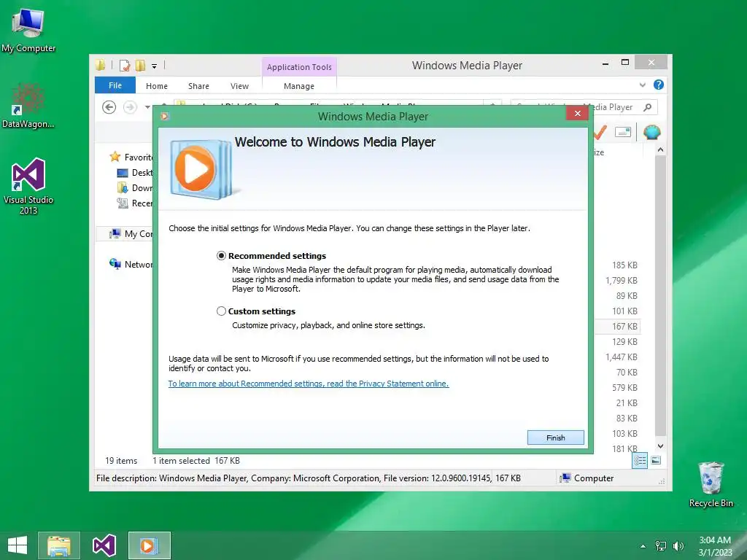Select the Recommended settings radio button
The width and height of the screenshot is (747, 560).
[x=221, y=256]
